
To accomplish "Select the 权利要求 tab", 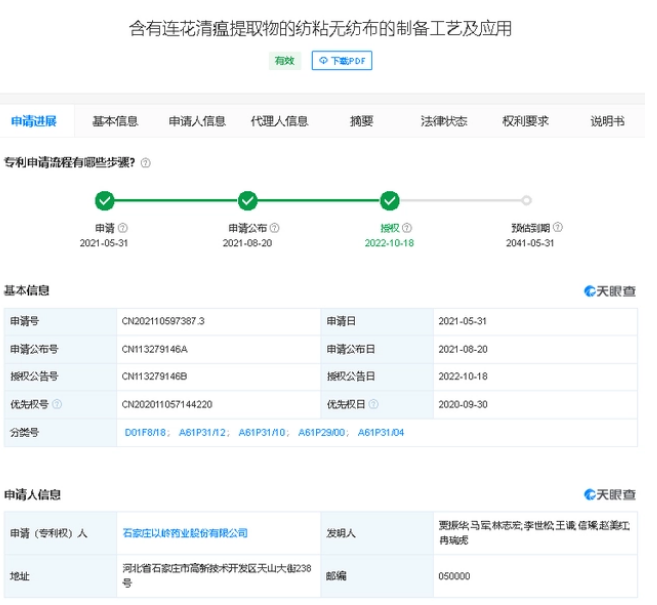I will coord(525,121).
